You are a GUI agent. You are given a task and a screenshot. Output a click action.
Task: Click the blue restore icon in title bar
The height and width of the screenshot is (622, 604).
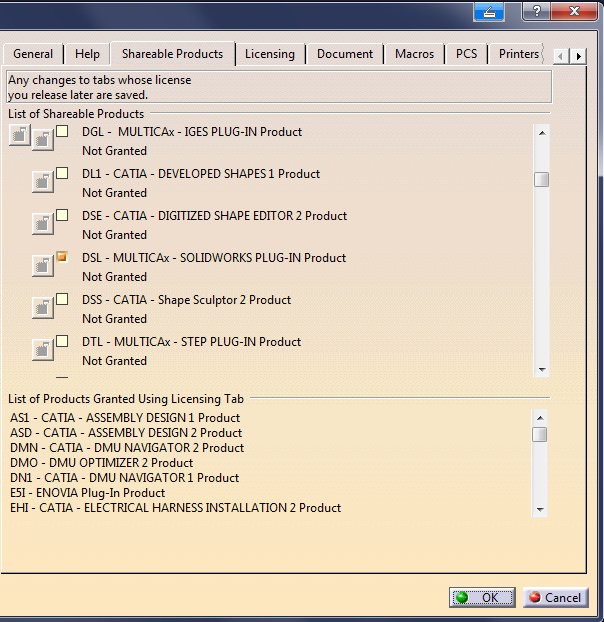click(x=489, y=12)
